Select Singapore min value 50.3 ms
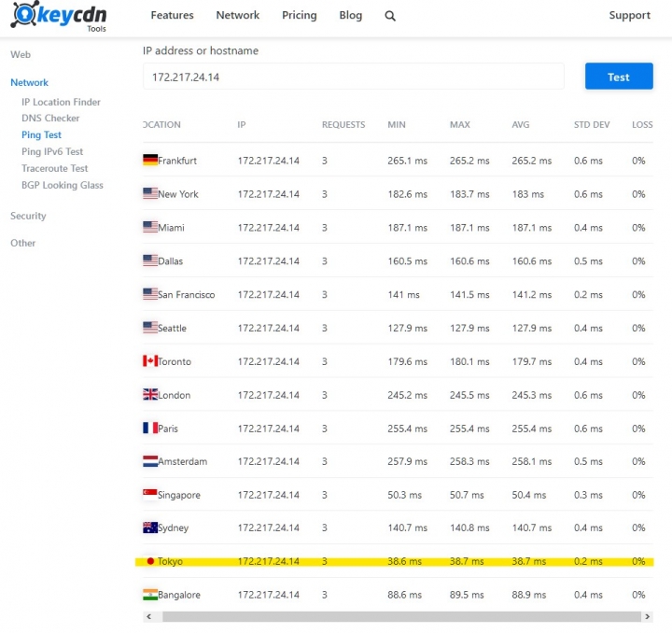Image resolution: width=672 pixels, height=633 pixels. 404,495
